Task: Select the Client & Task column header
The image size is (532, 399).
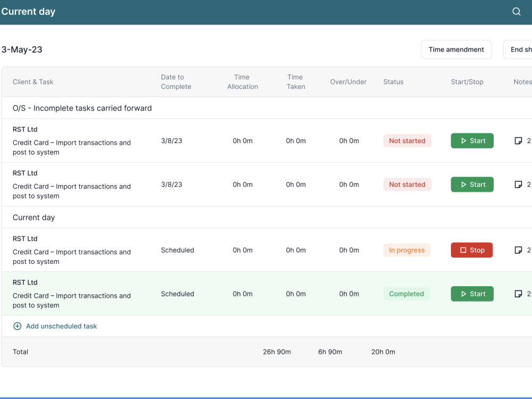Action: click(x=33, y=82)
